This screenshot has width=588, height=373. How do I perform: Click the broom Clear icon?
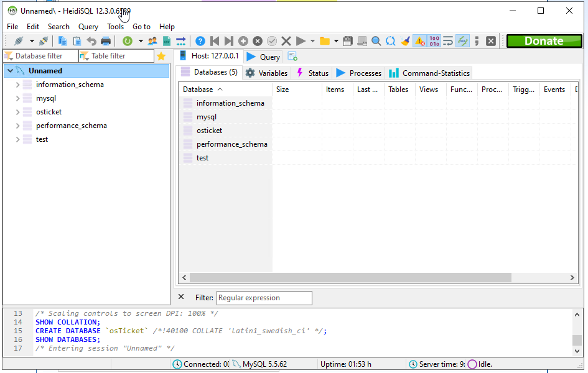tap(405, 41)
